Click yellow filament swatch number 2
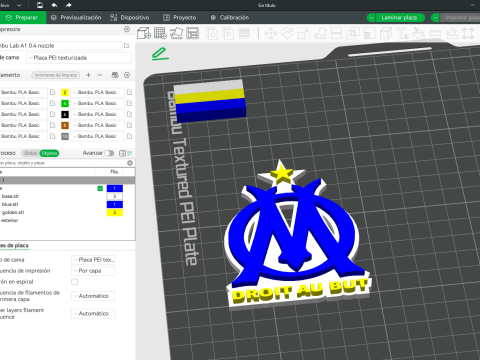This screenshot has height=360, width=480. pyautogui.click(x=65, y=92)
